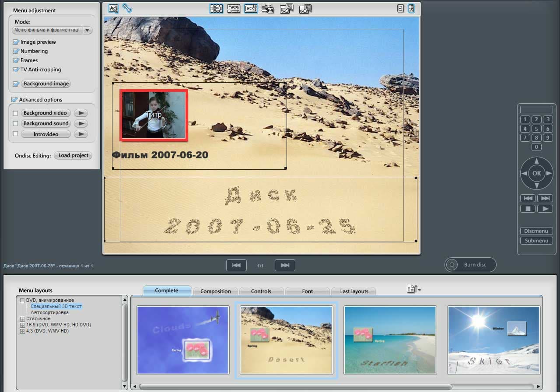Viewport: 560px width, 392px height.
Task: Click the layouts horizontal scrollbar
Action: pos(295,386)
